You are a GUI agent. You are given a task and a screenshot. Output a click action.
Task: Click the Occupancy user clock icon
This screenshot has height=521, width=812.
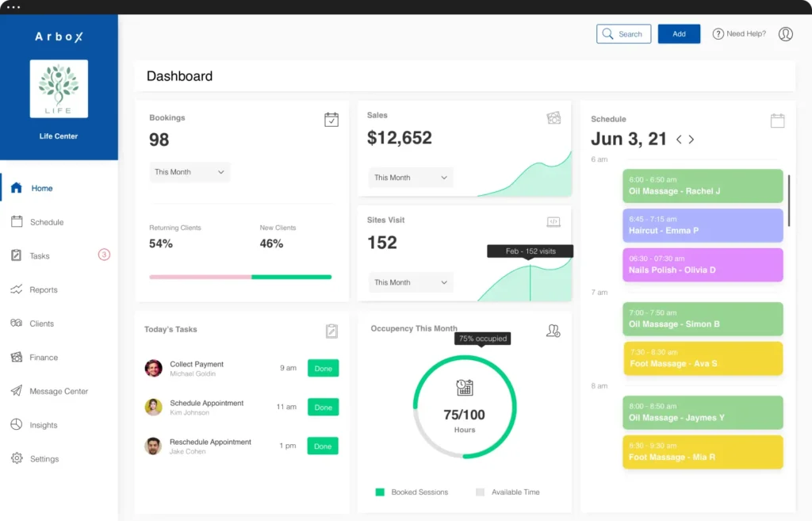[x=553, y=331]
